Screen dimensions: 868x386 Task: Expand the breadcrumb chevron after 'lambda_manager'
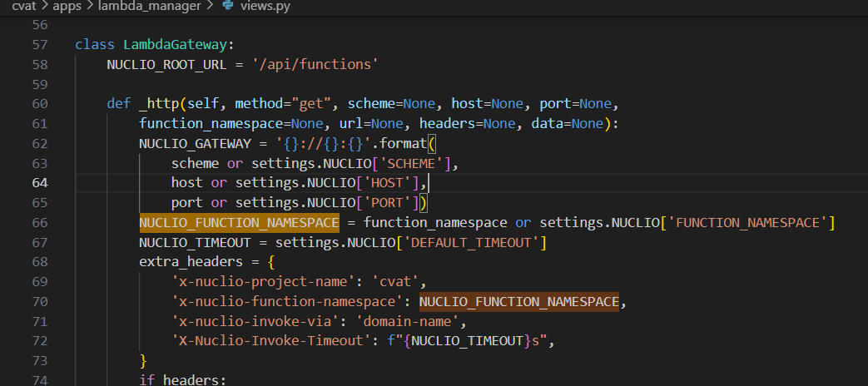point(209,7)
